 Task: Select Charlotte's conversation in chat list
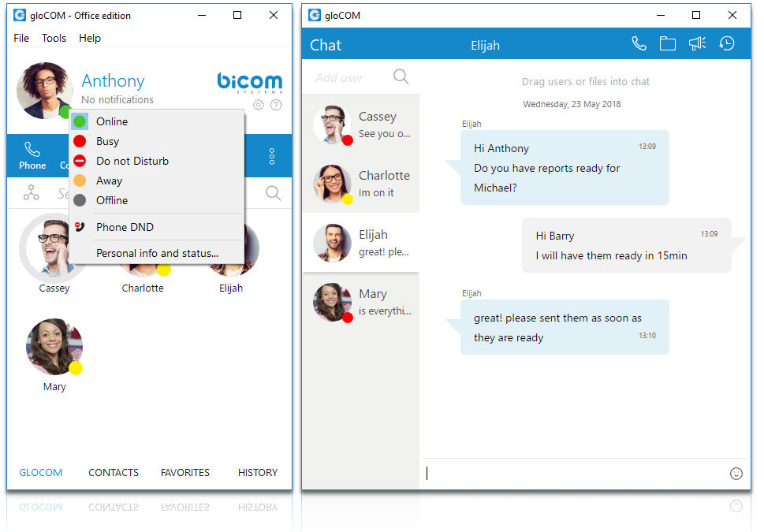(361, 184)
